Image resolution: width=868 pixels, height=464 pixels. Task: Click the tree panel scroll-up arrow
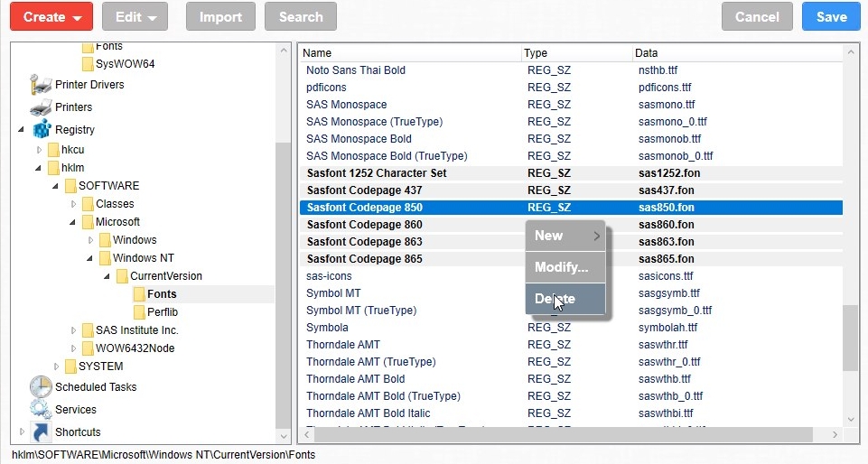tap(284, 51)
